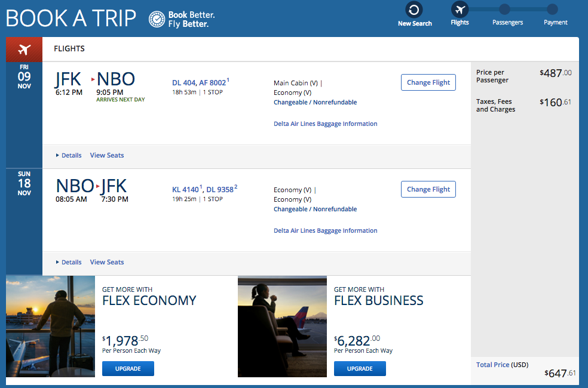Upgrade to Flex Business
The width and height of the screenshot is (588, 388).
[x=360, y=369]
